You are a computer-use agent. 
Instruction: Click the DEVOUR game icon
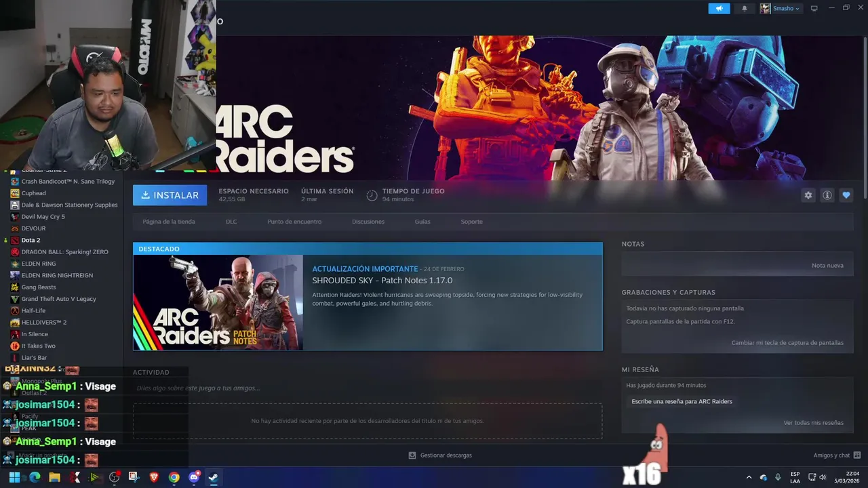(x=15, y=228)
